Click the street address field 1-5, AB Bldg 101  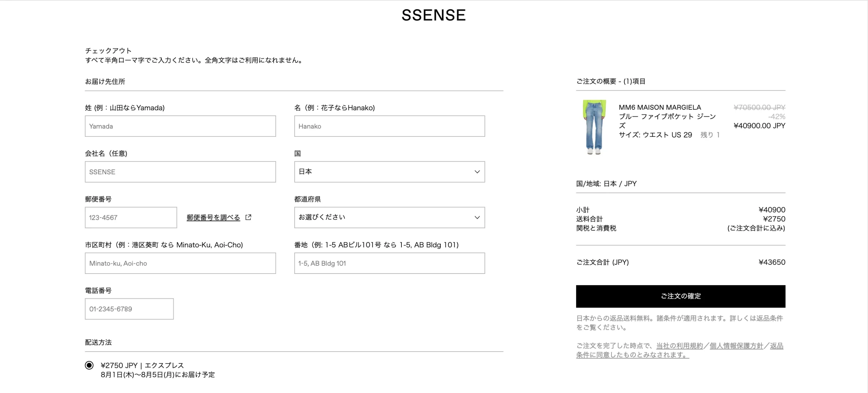390,263
